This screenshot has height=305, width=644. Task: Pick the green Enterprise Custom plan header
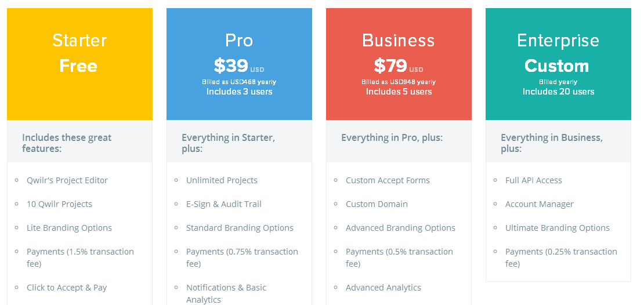pyautogui.click(x=558, y=64)
